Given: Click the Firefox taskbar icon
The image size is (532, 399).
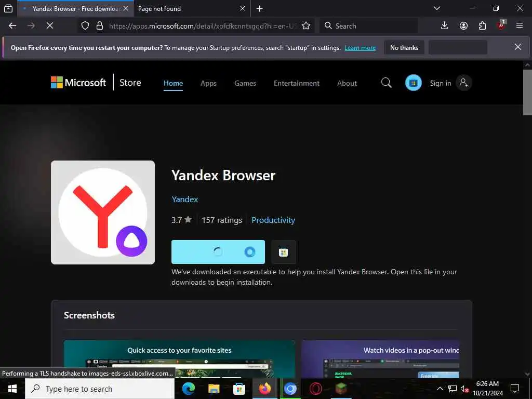Looking at the screenshot, I should click(264, 389).
